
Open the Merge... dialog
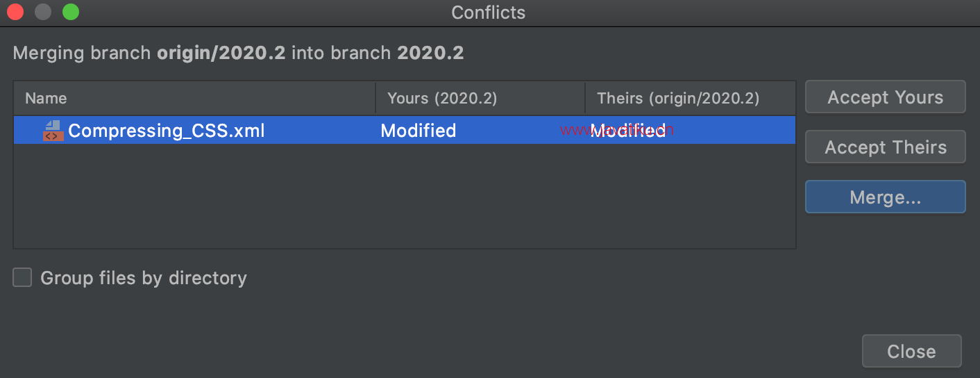(x=885, y=197)
